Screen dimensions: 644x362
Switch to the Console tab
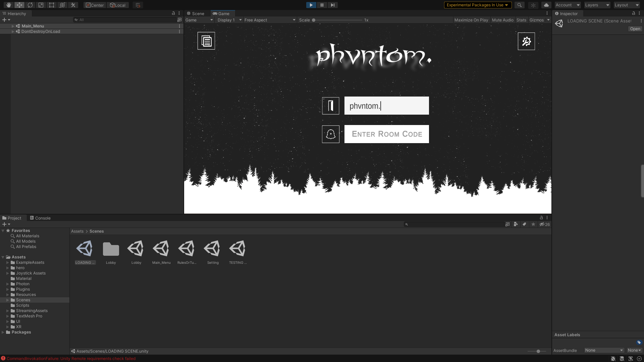coord(40,218)
